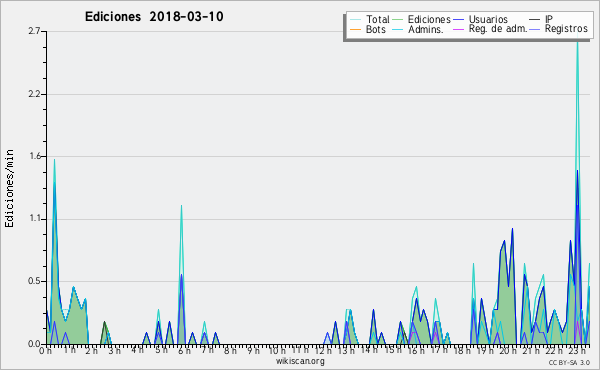Select the Ediciones legend label
Viewport: 600px width, 370px height.
(x=429, y=19)
